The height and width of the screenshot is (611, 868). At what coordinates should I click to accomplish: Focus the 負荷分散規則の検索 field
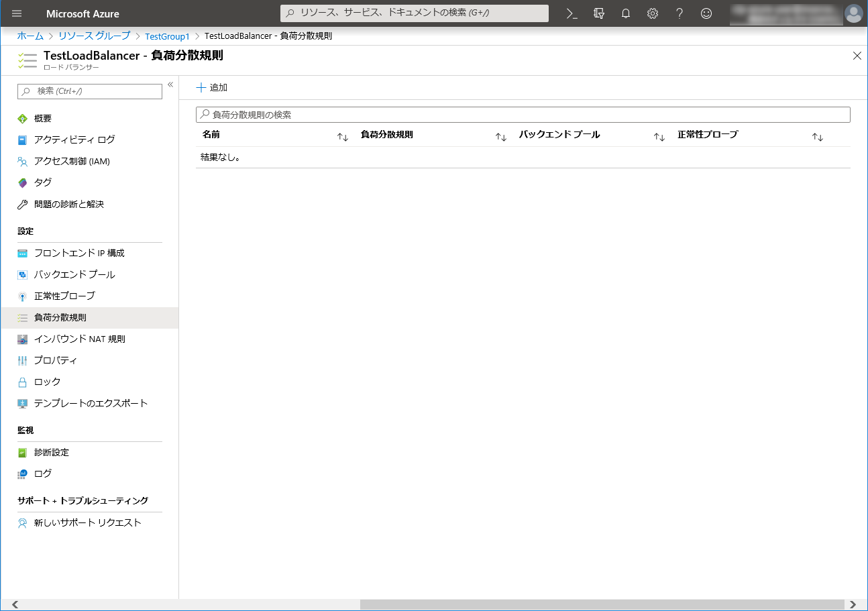[523, 115]
